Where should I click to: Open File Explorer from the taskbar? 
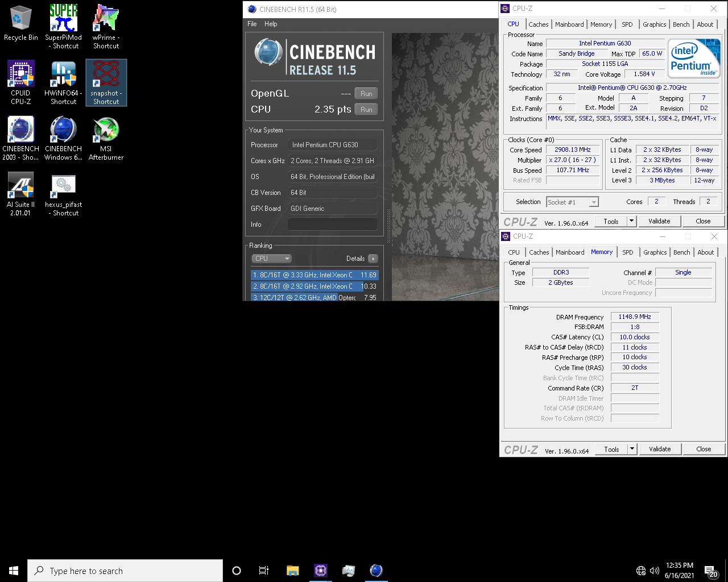[292, 571]
